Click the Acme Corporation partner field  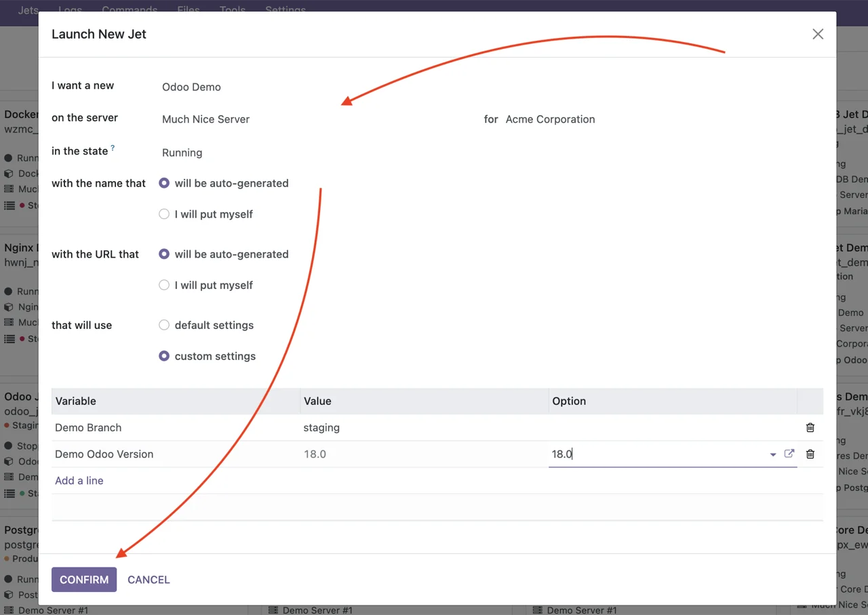tap(550, 119)
